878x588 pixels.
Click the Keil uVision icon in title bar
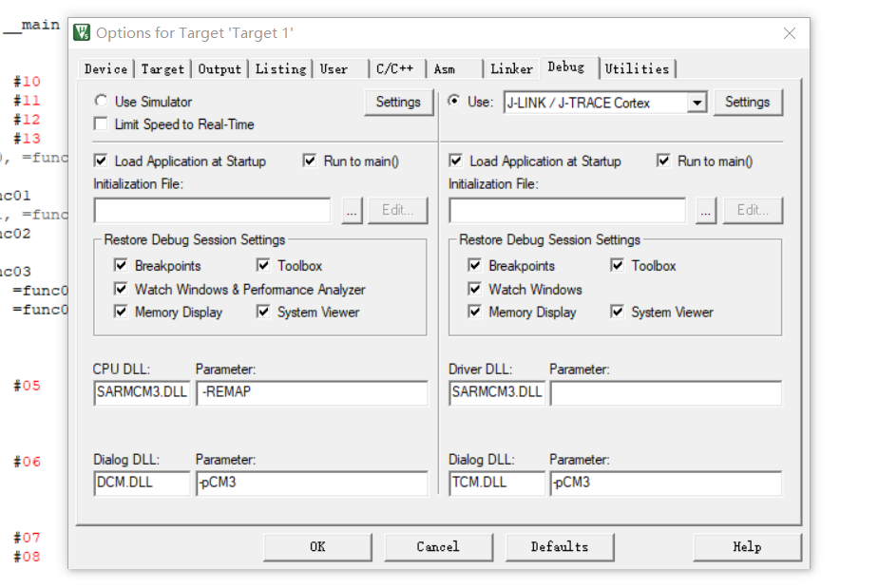coord(82,32)
